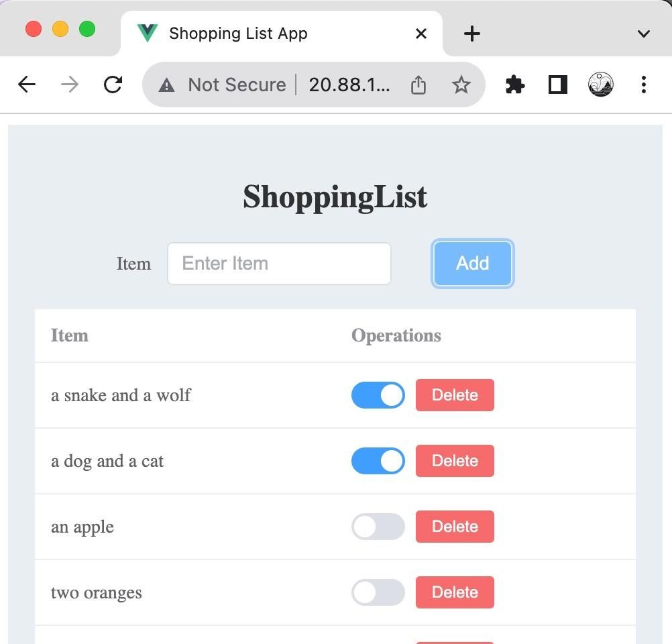Image resolution: width=672 pixels, height=644 pixels.
Task: Turn on the 'two oranges' switch
Action: [x=378, y=592]
